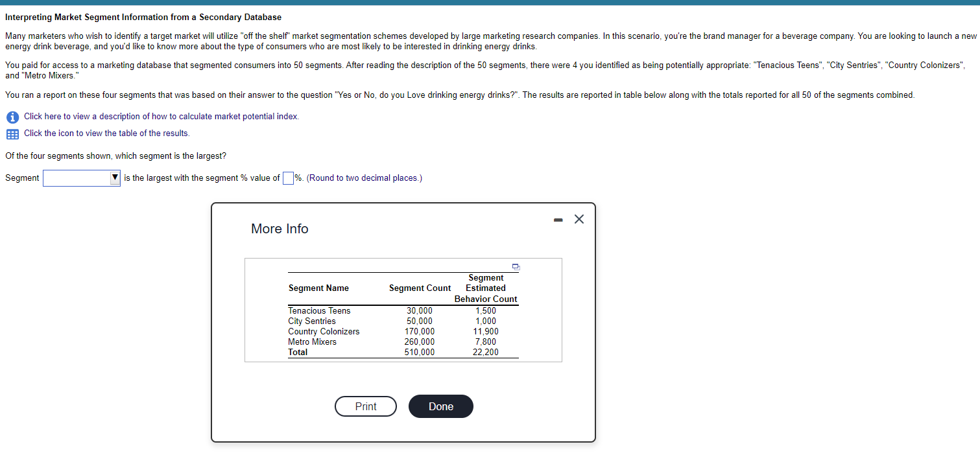
Task: Click the pop-out icon above the data table
Action: tap(516, 266)
